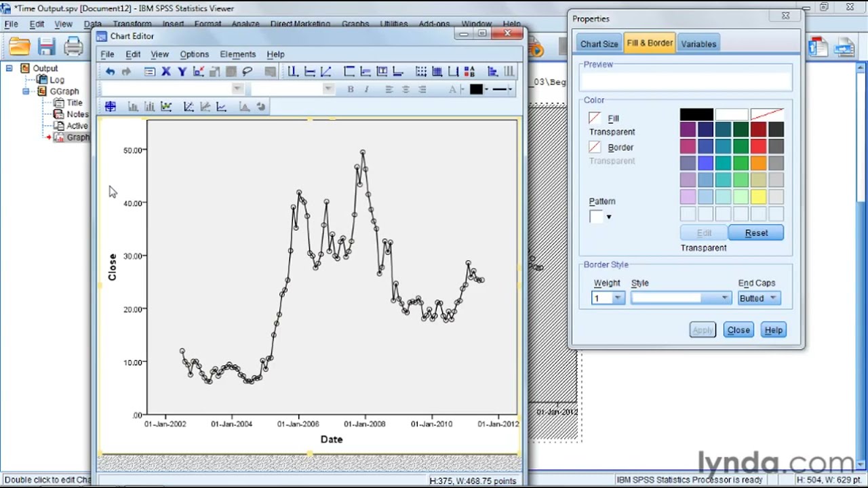Select the Fill color target
Screen dimensions: 868x488
pos(595,118)
